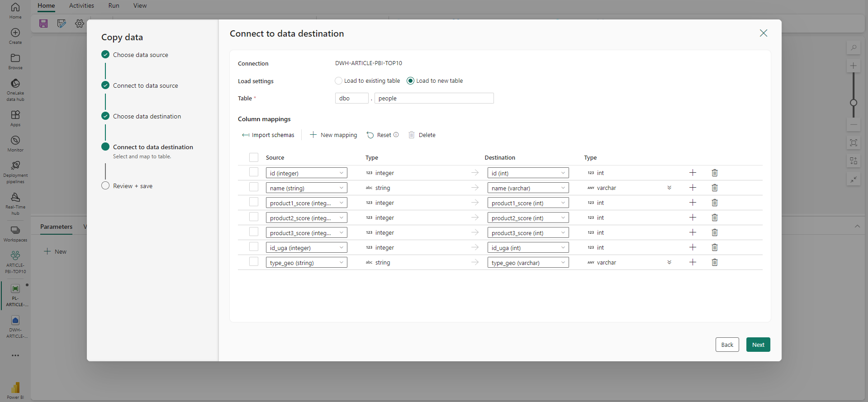Viewport: 868px width, 402px height.
Task: Open Deployment pipelines
Action: tap(15, 172)
